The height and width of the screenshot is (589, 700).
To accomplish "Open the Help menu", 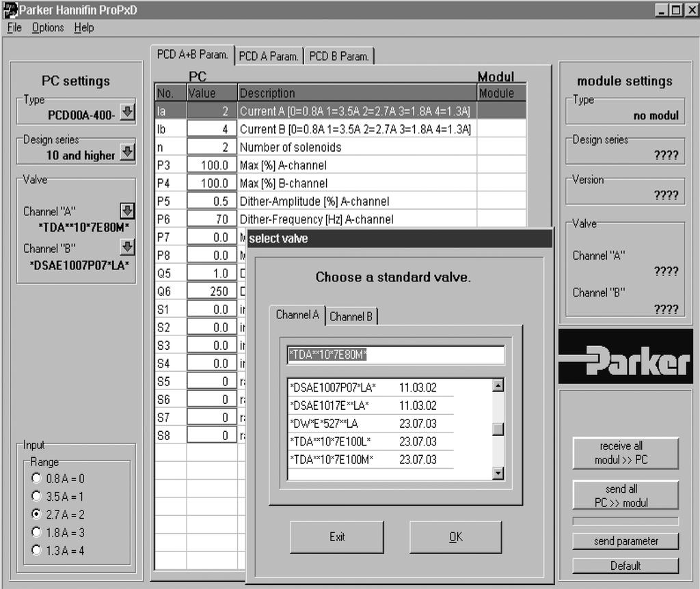I will [84, 27].
